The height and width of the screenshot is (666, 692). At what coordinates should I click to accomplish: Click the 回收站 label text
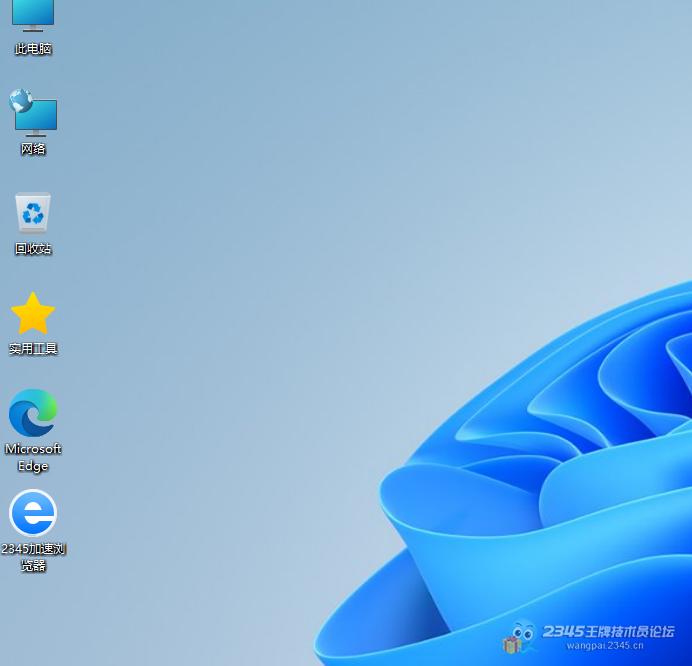pyautogui.click(x=33, y=249)
